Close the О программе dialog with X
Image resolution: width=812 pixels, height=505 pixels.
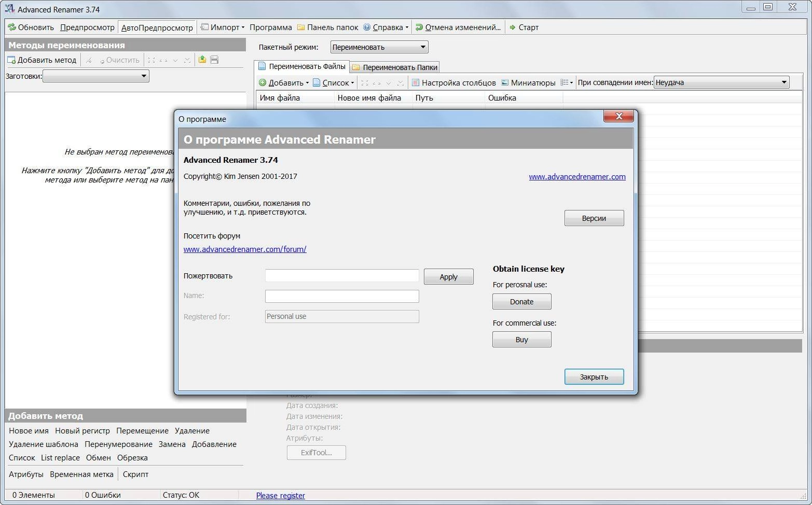(618, 117)
